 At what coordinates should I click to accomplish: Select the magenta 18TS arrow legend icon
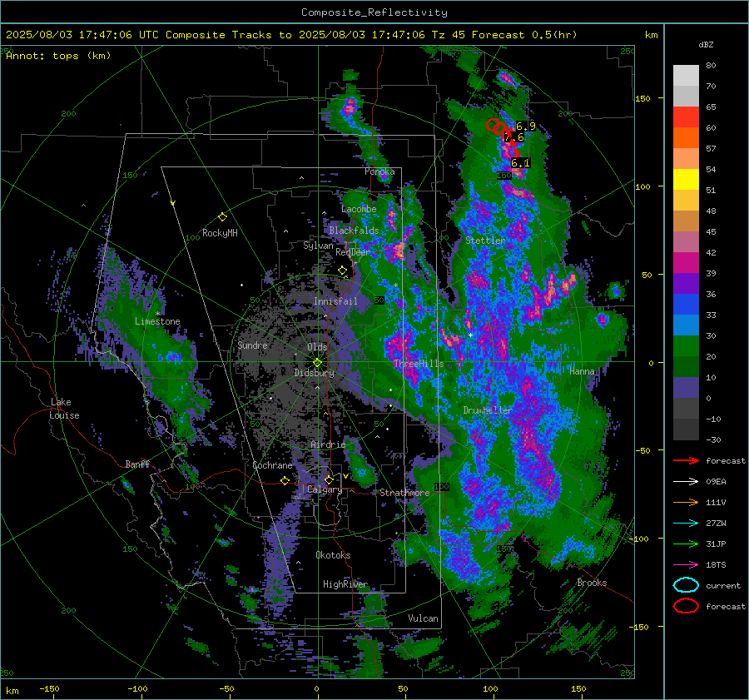pyautogui.click(x=686, y=565)
